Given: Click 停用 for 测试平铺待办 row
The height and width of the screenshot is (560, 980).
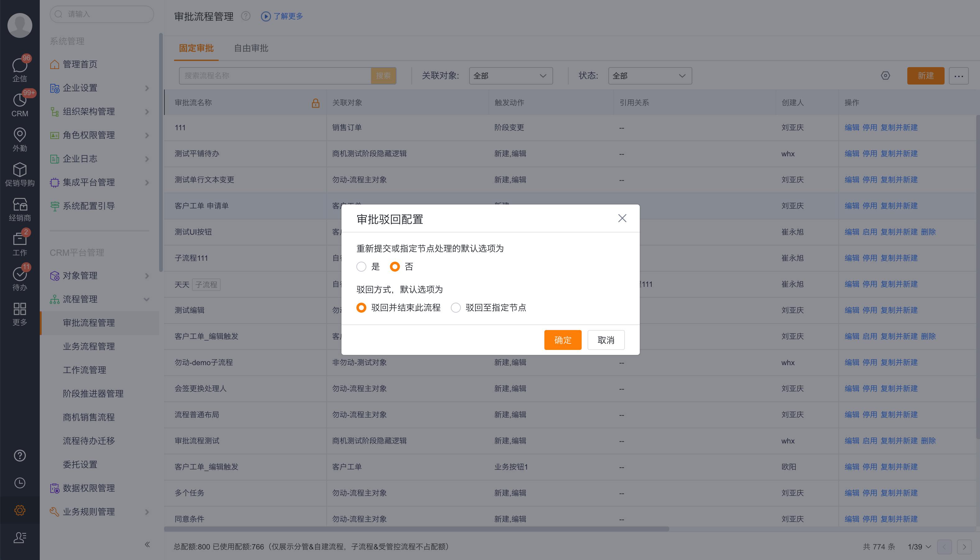Looking at the screenshot, I should [x=870, y=154].
